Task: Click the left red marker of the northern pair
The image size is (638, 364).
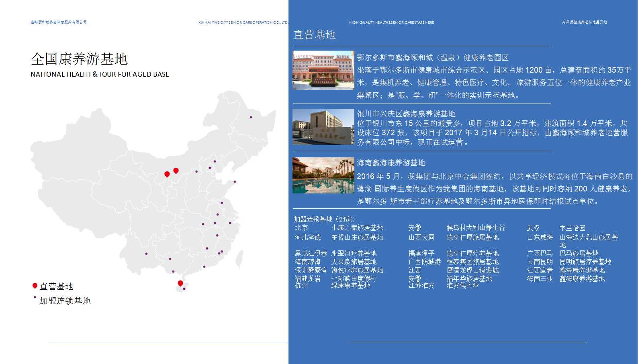Action: click(x=167, y=174)
